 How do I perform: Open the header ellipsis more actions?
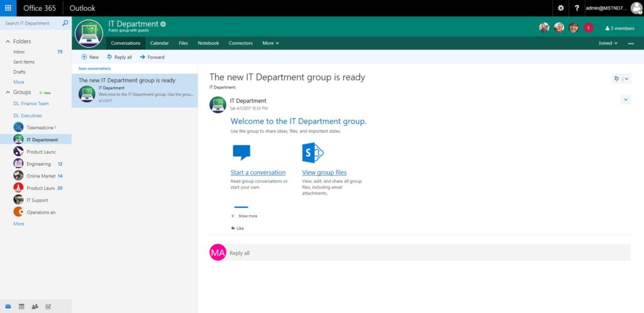(x=631, y=43)
